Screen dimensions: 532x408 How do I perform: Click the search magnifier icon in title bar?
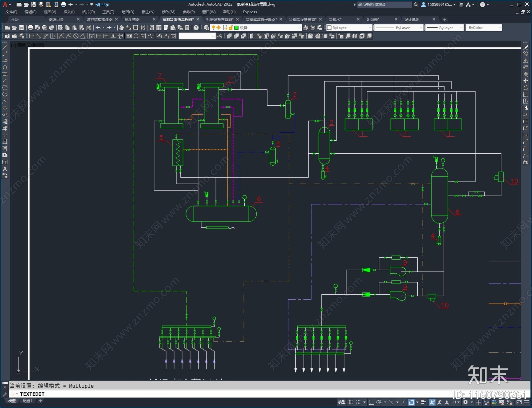[416, 5]
